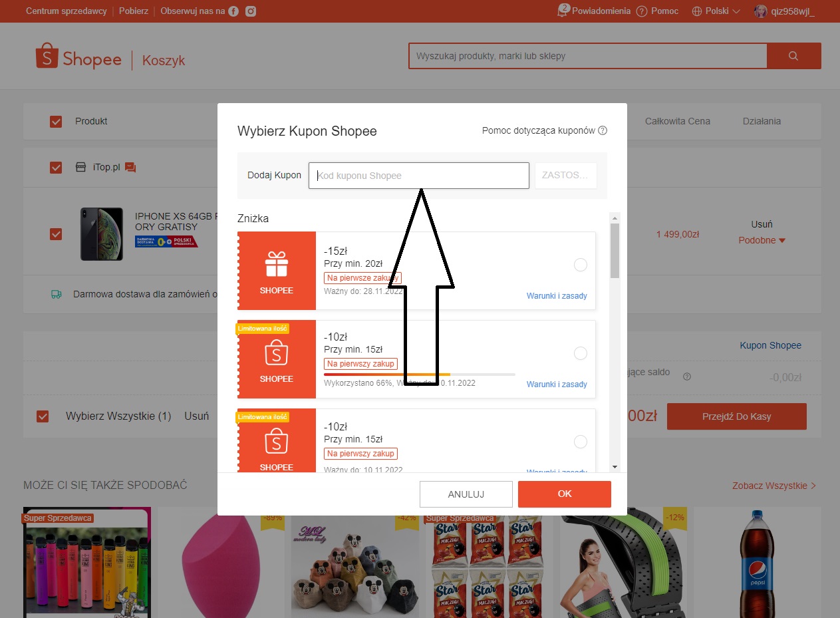The width and height of the screenshot is (840, 618).
Task: Toggle the Wybierz Wszystkie checkbox
Action: pos(43,416)
